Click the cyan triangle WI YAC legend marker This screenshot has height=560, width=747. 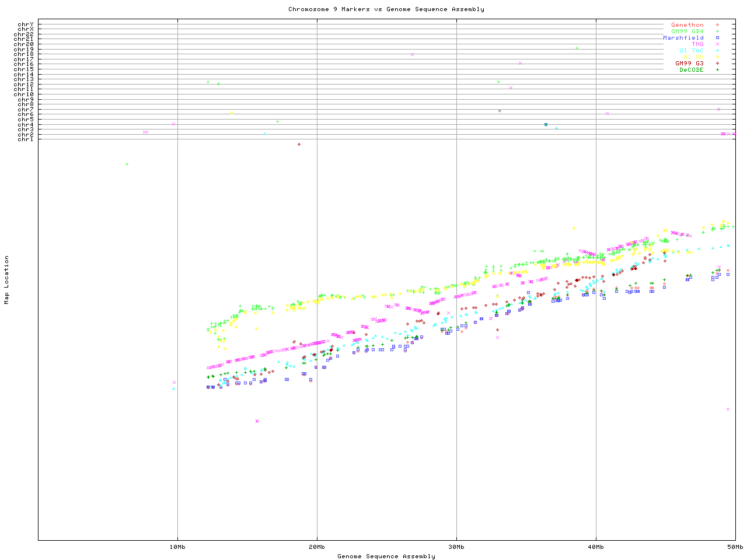[717, 51]
